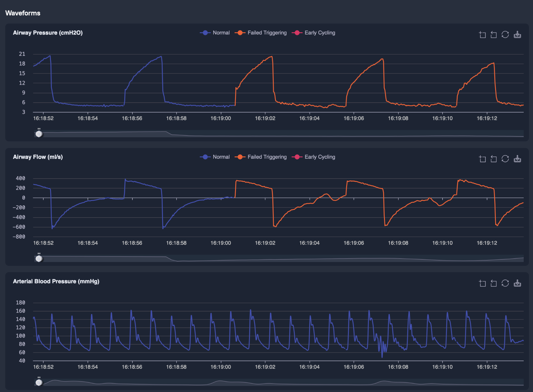The width and height of the screenshot is (533, 392).
Task: Hide Failed Triggering in Airway Flow legend
Action: [261, 157]
